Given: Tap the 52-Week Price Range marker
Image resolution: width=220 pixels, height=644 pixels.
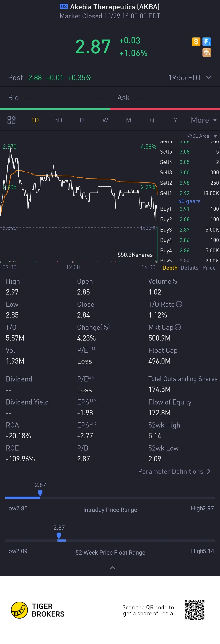Looking at the screenshot, I should pyautogui.click(x=59, y=535).
